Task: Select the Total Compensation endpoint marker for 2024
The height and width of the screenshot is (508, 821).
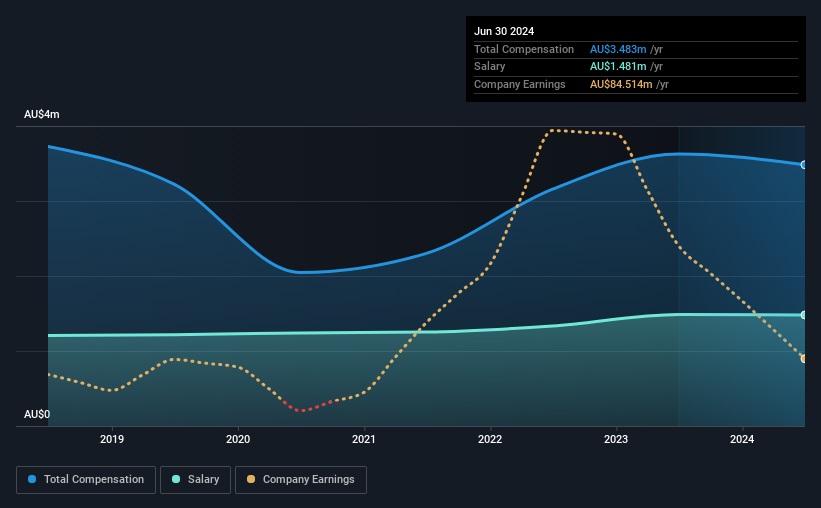Action: tap(804, 165)
